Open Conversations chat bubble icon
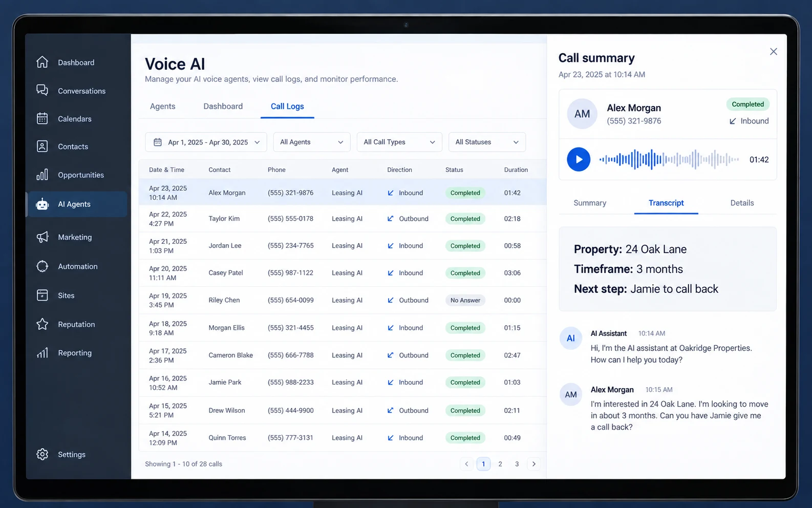This screenshot has width=812, height=508. pyautogui.click(x=42, y=90)
